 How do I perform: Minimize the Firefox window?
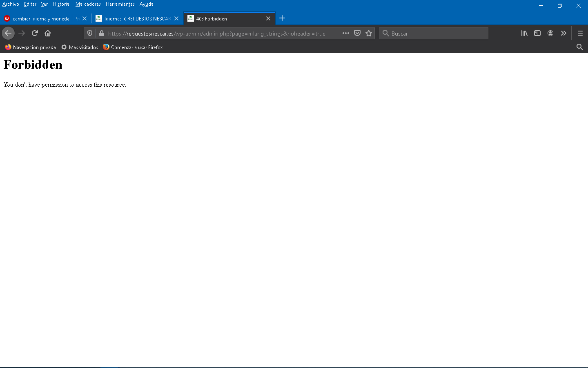[x=541, y=6]
